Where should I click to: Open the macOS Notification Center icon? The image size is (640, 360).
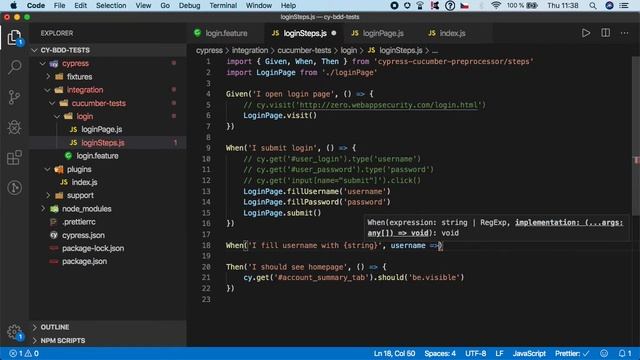point(624,5)
